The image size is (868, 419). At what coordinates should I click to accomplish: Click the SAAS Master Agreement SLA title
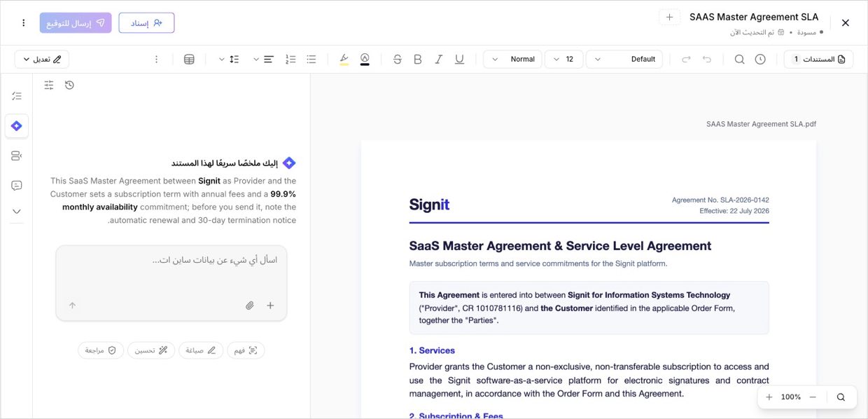(x=754, y=17)
